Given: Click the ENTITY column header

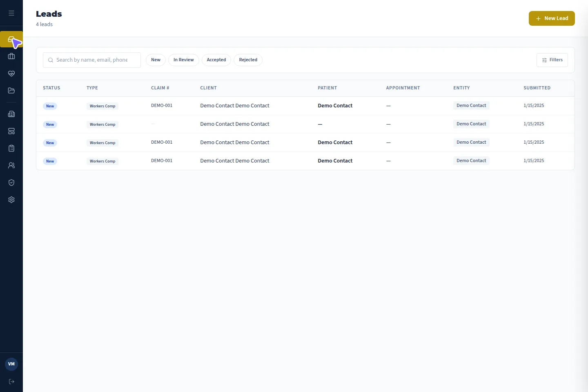Looking at the screenshot, I should (x=461, y=88).
